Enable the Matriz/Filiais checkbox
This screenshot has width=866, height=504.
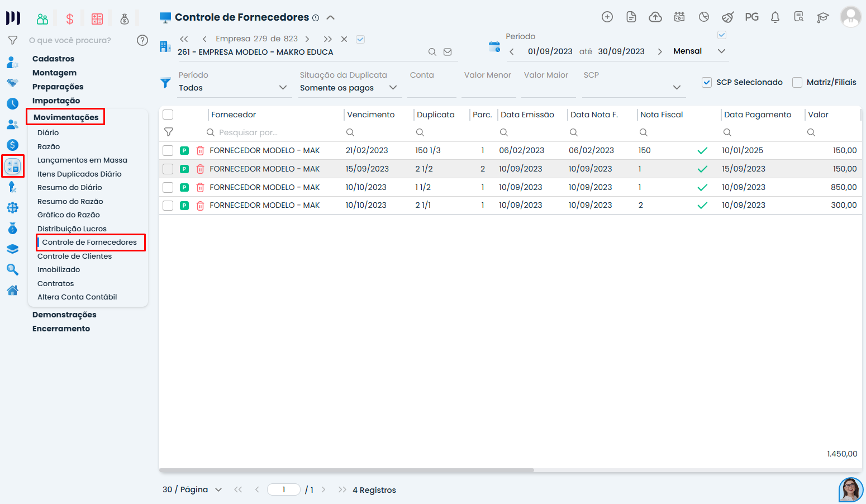pyautogui.click(x=797, y=83)
